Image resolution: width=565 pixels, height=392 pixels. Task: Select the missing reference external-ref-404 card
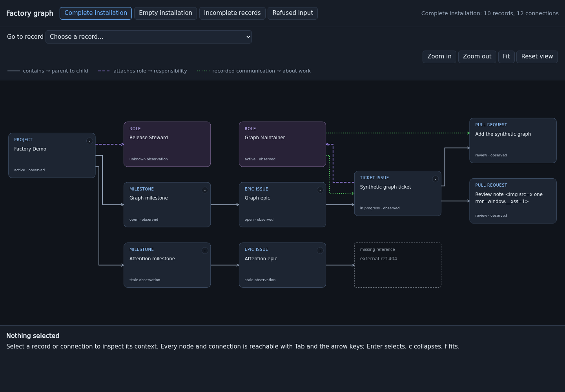[x=398, y=265]
